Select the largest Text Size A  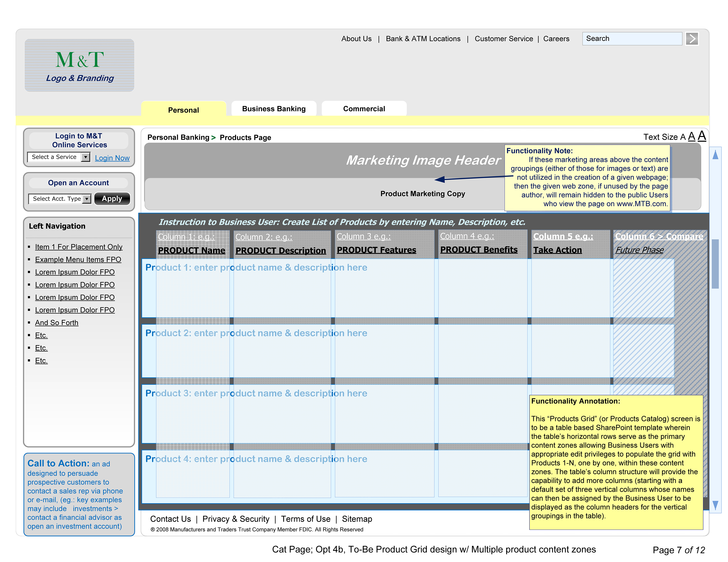tap(702, 136)
